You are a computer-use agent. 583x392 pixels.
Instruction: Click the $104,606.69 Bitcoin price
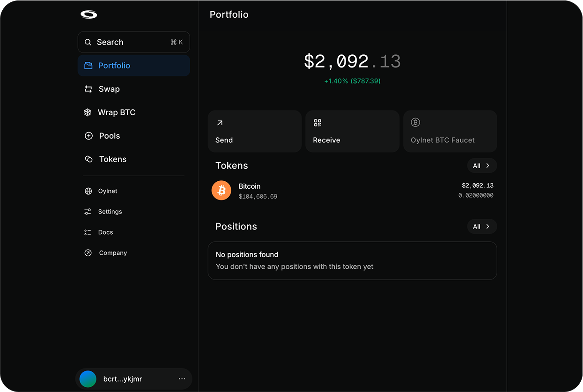258,197
